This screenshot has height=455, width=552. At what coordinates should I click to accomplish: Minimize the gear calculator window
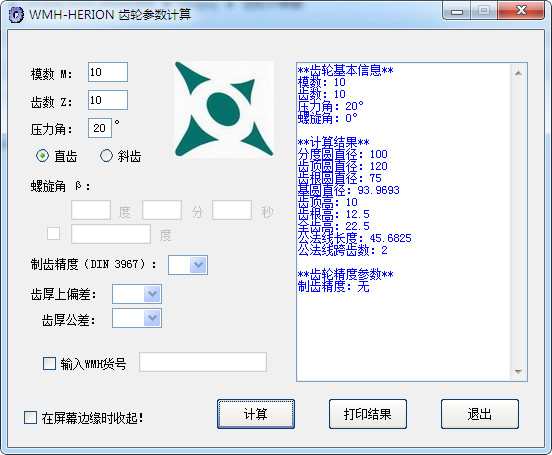(457, 11)
